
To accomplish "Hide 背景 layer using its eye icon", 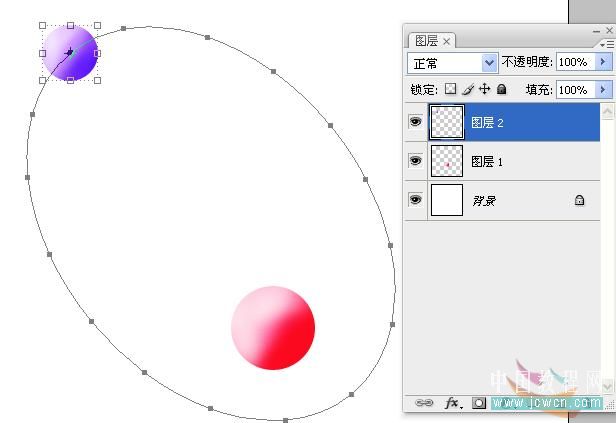I will pyautogui.click(x=415, y=200).
